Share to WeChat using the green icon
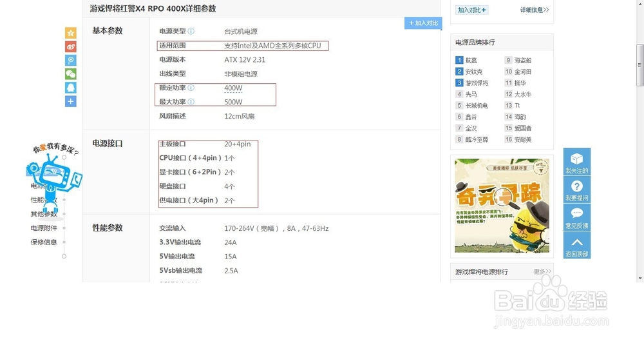 71,73
